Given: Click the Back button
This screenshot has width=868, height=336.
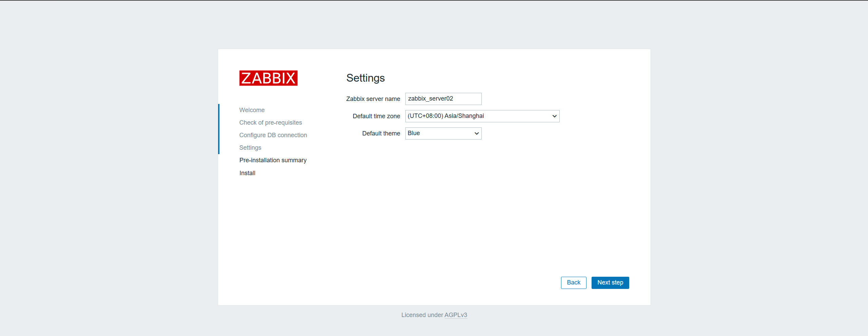Looking at the screenshot, I should click(x=574, y=283).
